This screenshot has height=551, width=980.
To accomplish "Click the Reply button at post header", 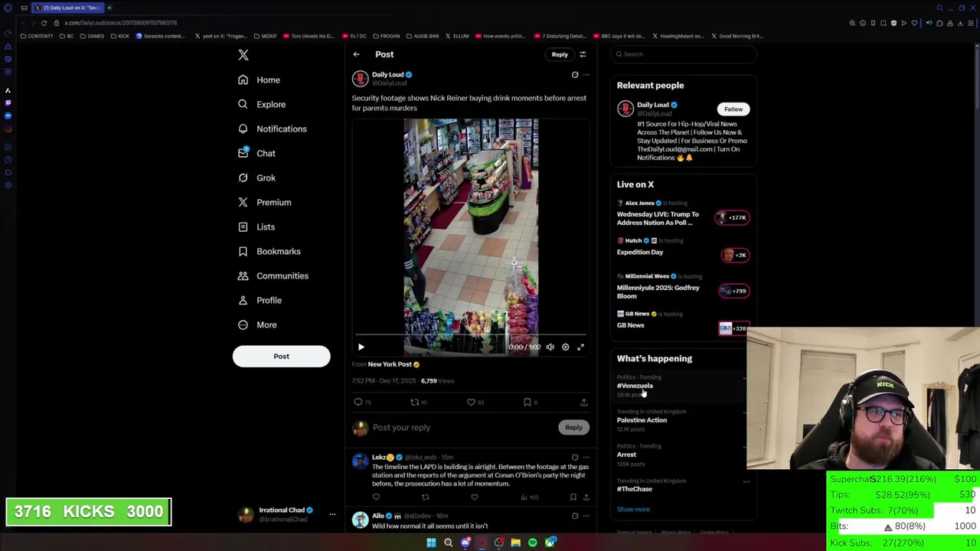I will tap(560, 54).
